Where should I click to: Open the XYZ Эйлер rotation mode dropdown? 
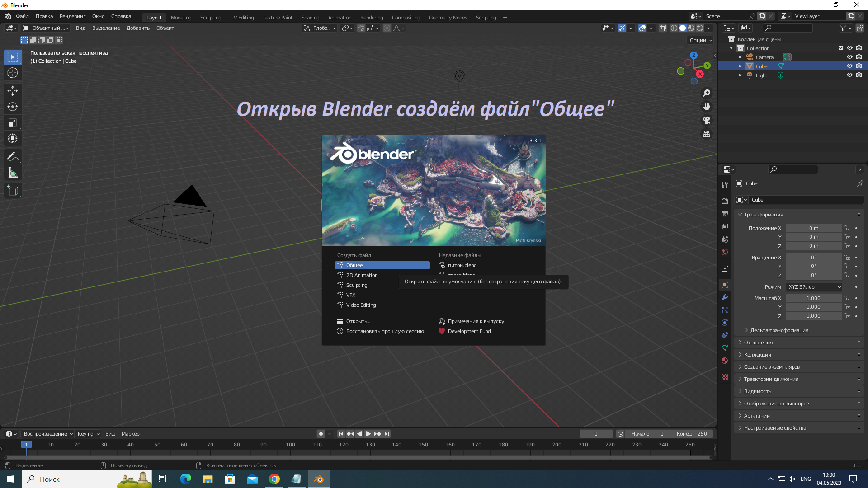click(x=814, y=287)
